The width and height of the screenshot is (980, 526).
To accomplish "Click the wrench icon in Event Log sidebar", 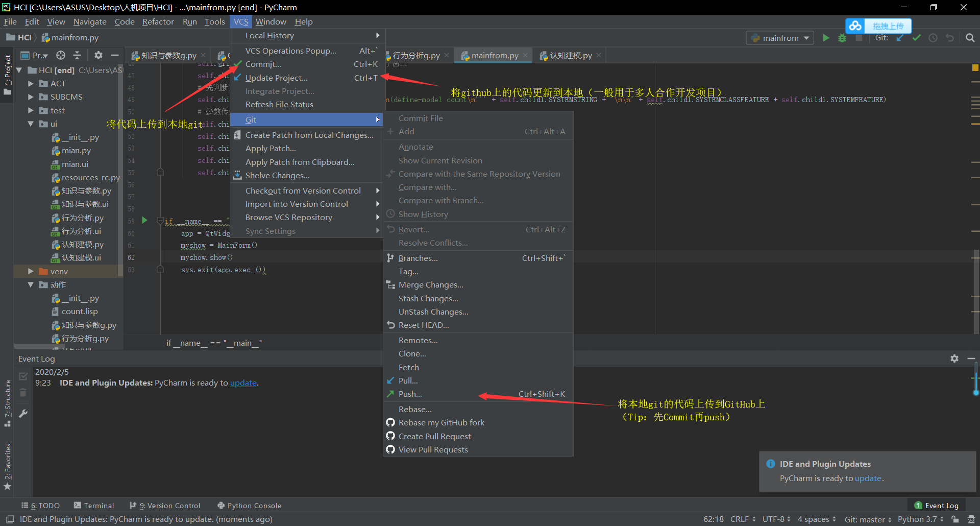I will click(23, 413).
